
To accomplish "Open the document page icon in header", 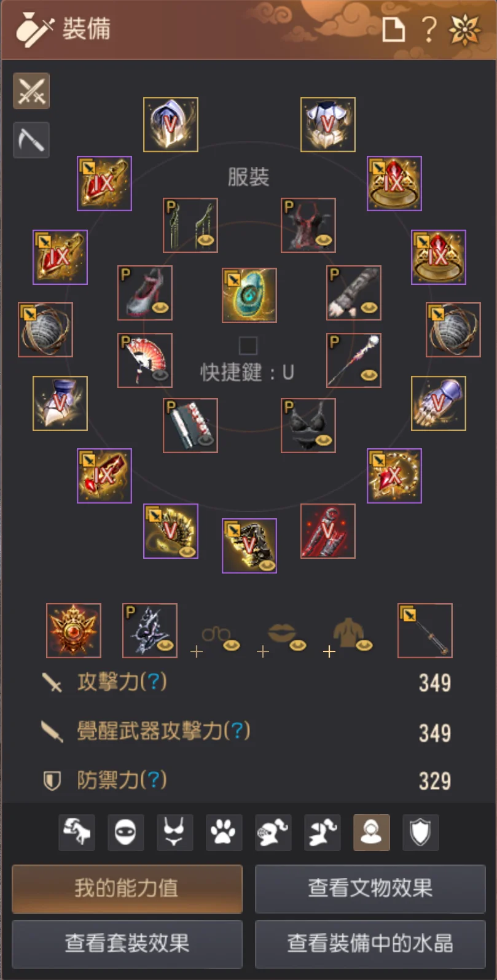I will (394, 29).
